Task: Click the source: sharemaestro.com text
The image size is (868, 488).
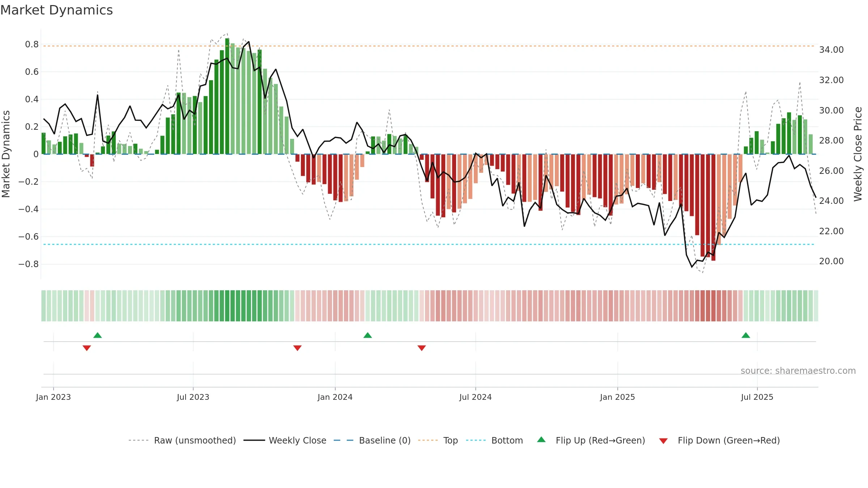Action: click(x=798, y=371)
